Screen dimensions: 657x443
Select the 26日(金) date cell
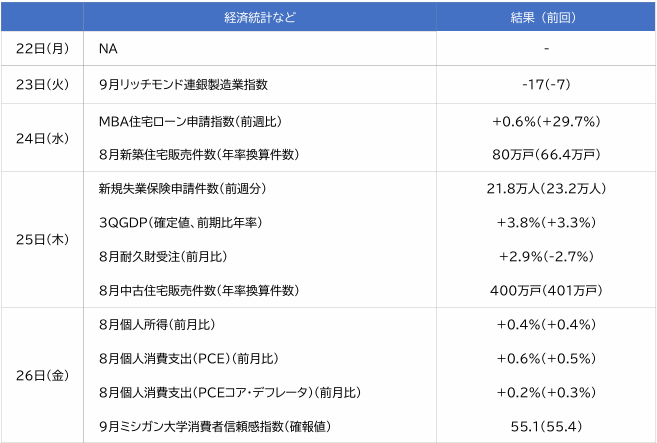(42, 376)
